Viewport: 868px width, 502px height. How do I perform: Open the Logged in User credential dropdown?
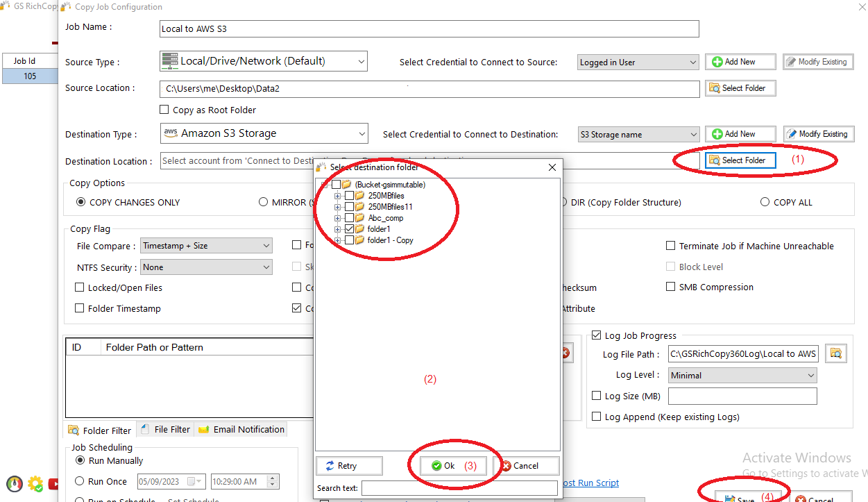pos(638,62)
